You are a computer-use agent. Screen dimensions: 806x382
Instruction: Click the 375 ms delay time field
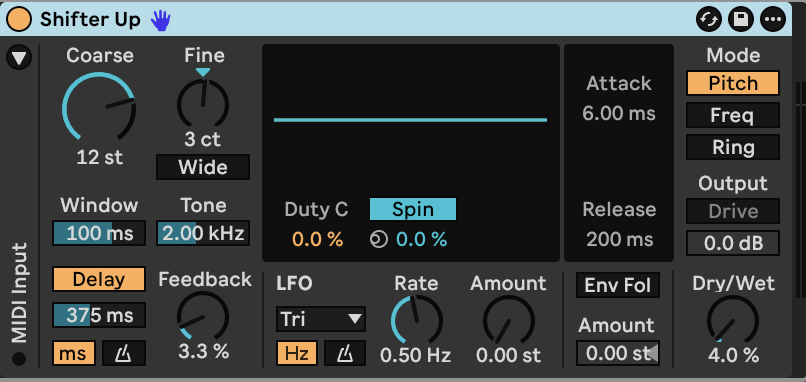(99, 315)
